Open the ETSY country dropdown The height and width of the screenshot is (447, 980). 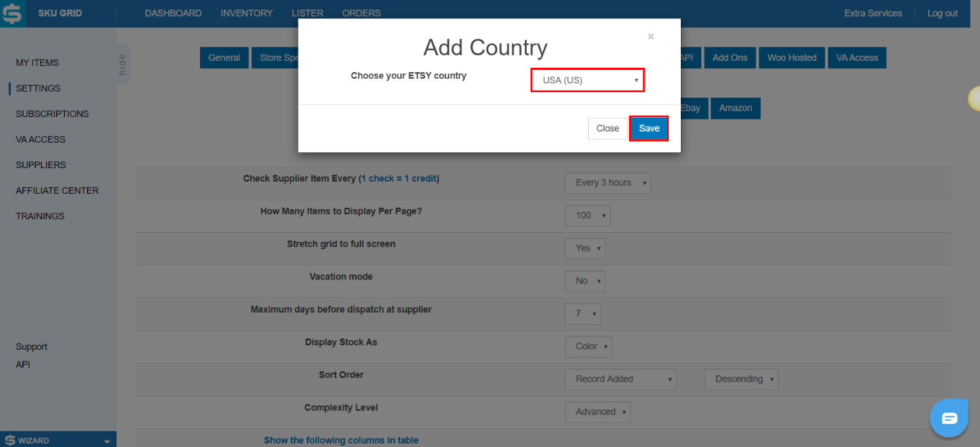pos(587,80)
